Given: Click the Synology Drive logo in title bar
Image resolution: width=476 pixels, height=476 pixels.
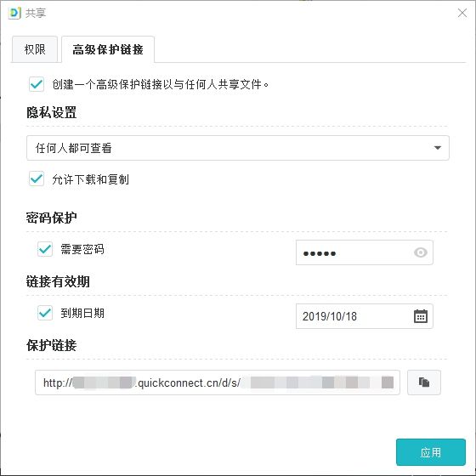Looking at the screenshot, I should 14,13.
